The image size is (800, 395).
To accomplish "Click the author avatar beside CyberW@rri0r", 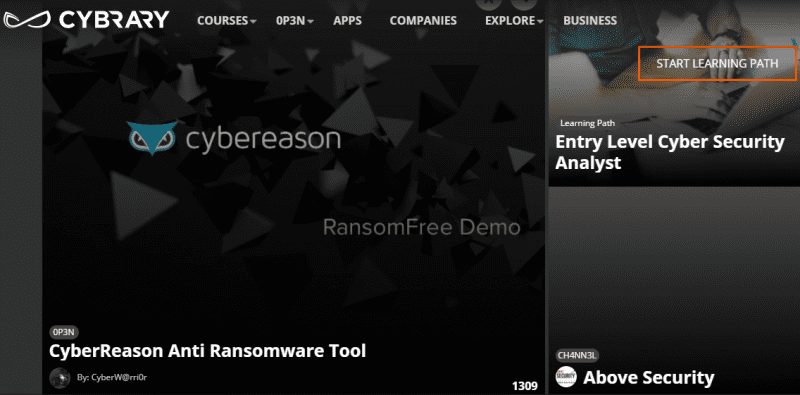I will tap(60, 378).
